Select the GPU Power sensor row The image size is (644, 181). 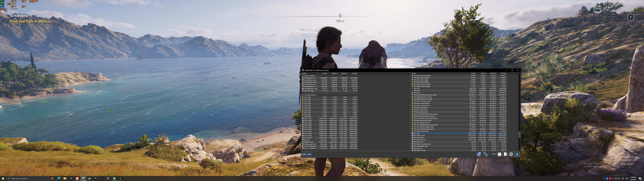[x=459, y=93]
